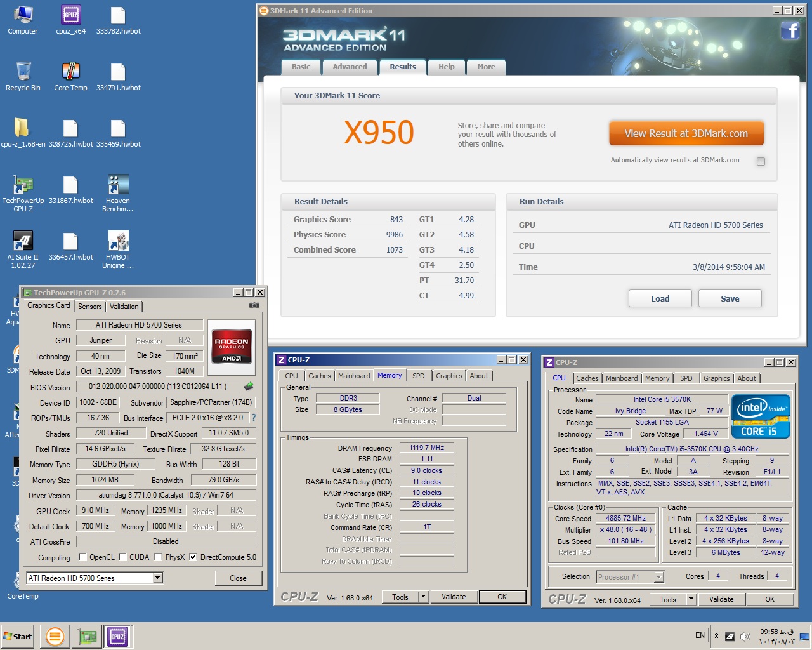Open the Recycle Bin
Image resolution: width=812 pixels, height=650 pixels.
[x=23, y=76]
